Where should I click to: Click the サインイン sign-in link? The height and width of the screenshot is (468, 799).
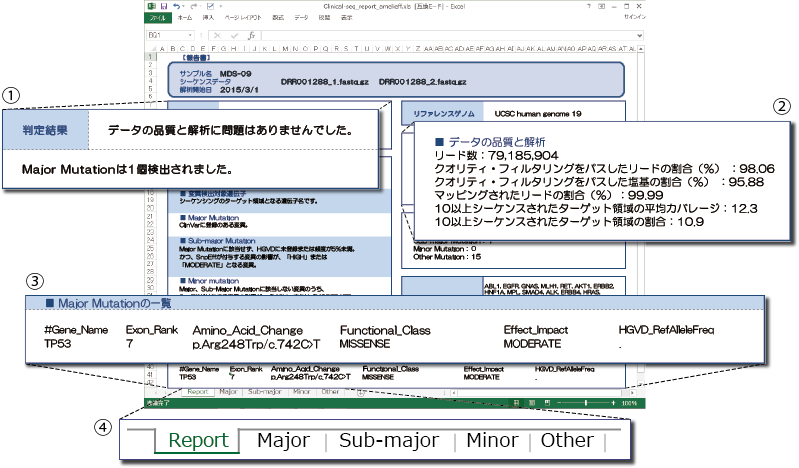point(635,18)
